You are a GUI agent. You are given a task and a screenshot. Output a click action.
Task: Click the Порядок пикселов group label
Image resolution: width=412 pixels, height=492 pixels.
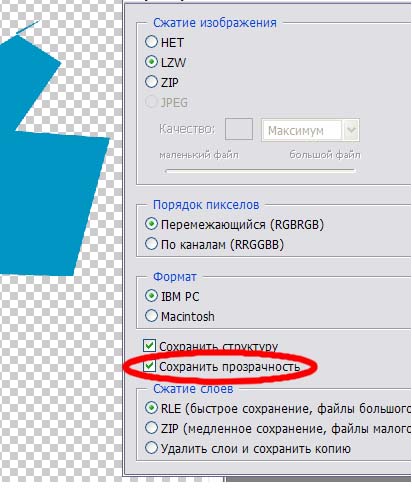click(206, 205)
